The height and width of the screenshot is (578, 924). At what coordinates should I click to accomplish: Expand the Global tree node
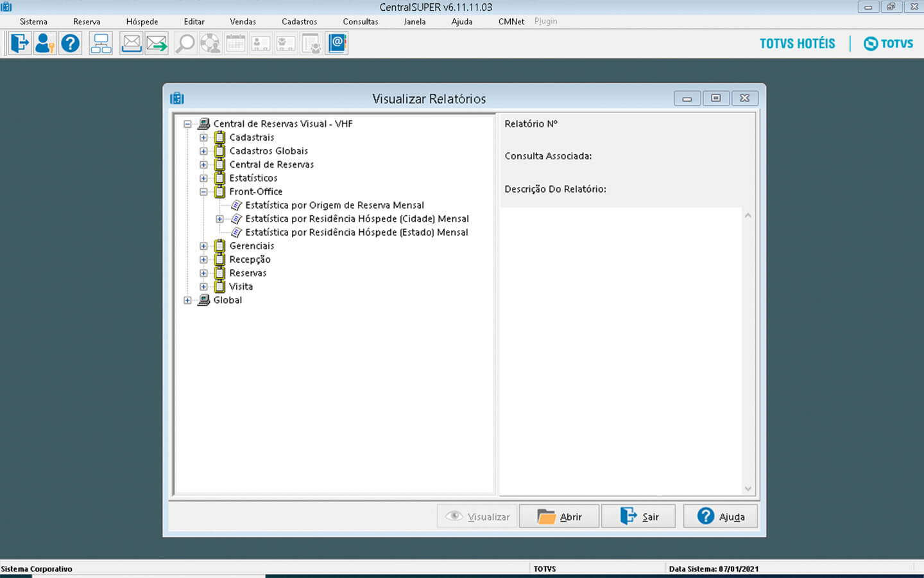click(x=187, y=300)
